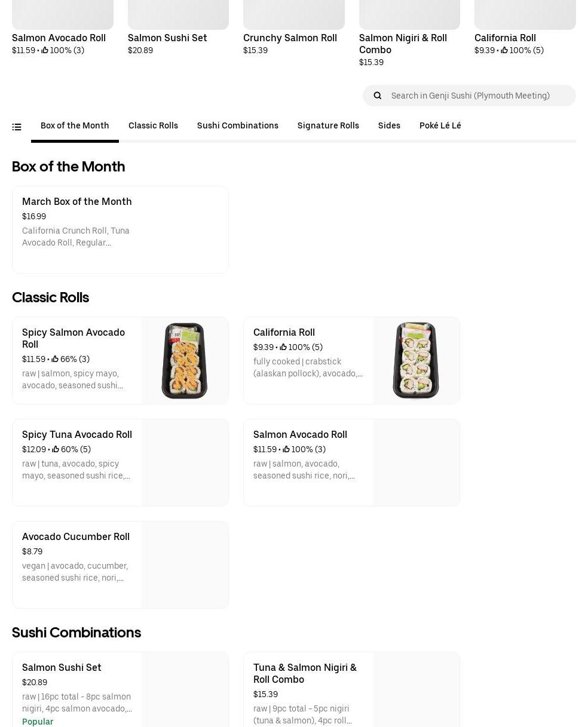Click thumbs-up rating on Spicy Tuna Avocado Roll

[56, 449]
